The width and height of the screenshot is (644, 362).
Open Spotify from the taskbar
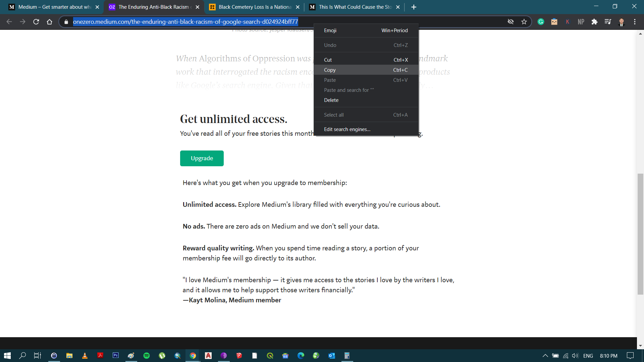click(147, 356)
